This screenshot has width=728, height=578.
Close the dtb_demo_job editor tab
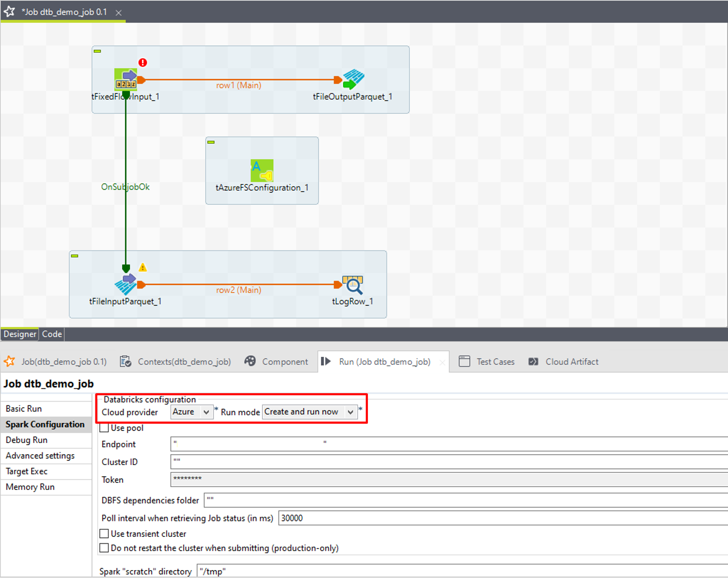click(x=119, y=12)
